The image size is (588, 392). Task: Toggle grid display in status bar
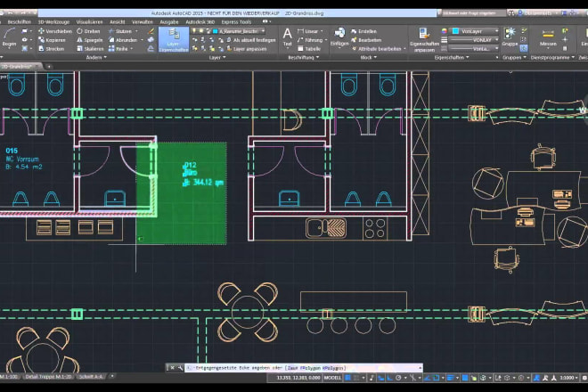[x=348, y=378]
